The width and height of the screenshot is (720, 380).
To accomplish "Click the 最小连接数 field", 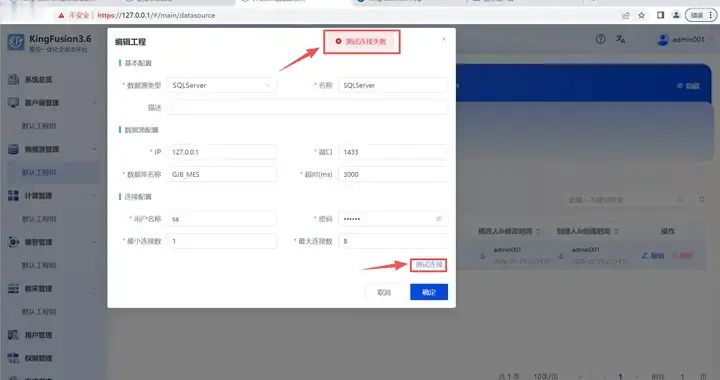I will coord(222,241).
